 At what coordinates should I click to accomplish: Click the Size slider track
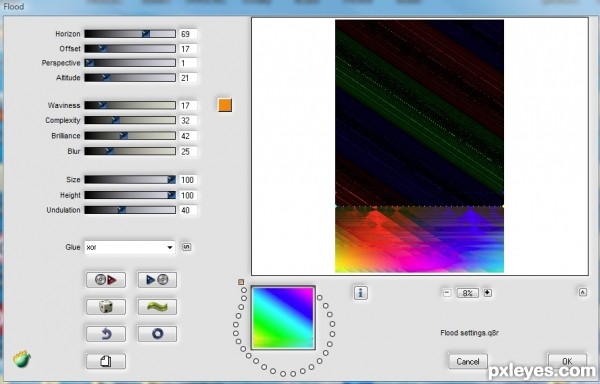(130, 180)
